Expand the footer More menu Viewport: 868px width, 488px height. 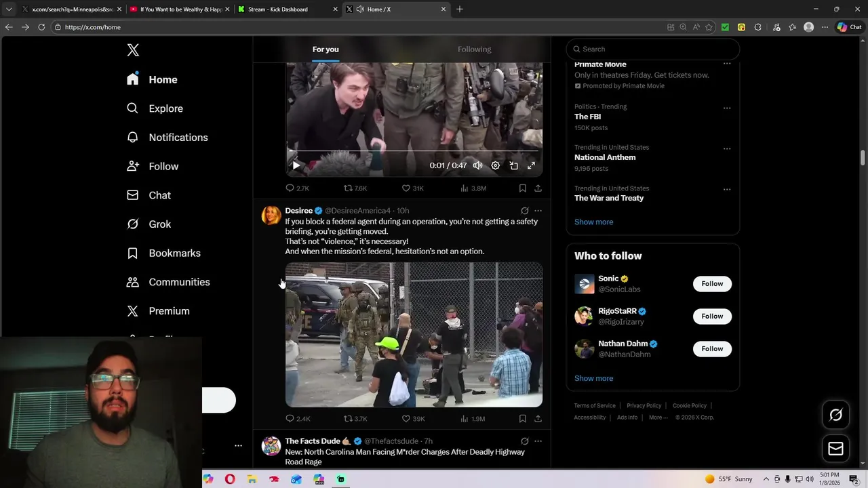click(658, 418)
